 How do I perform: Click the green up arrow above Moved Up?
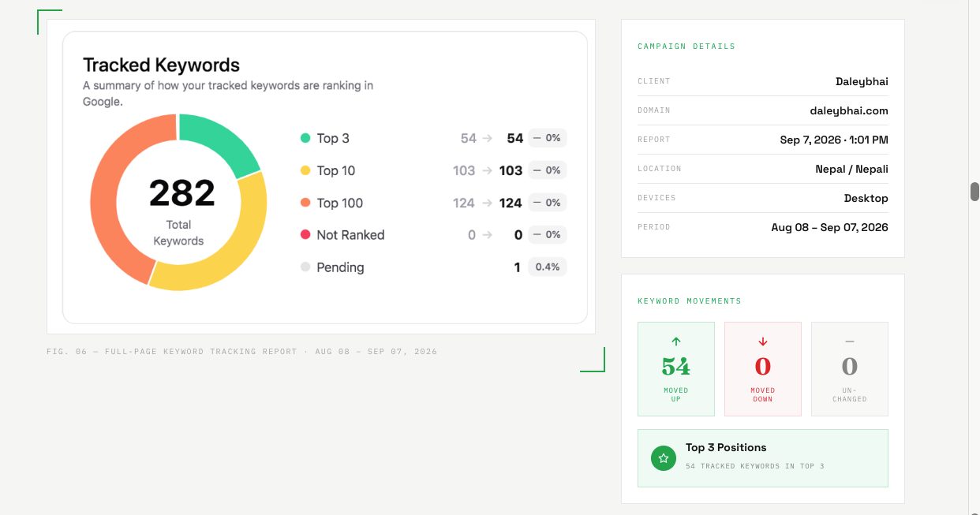pyautogui.click(x=676, y=341)
